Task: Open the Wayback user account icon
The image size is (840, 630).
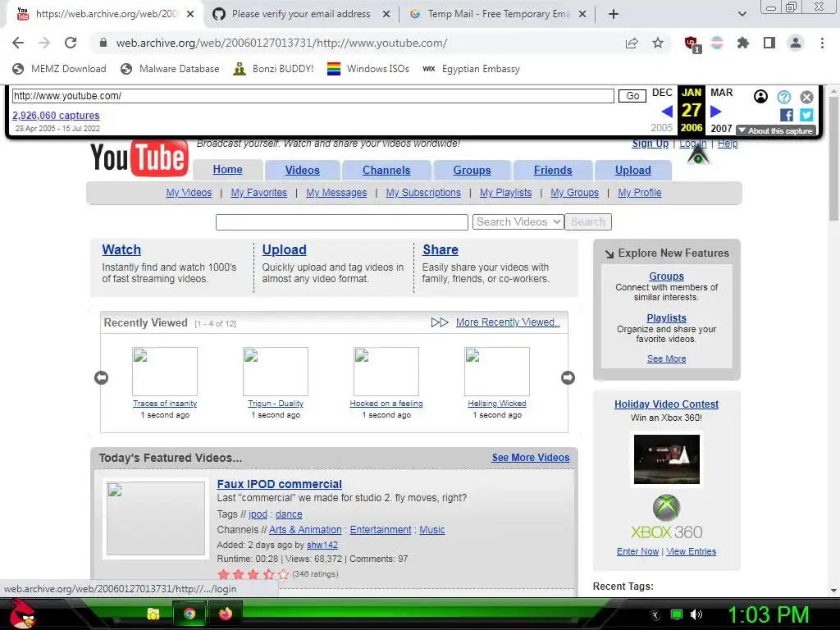Action: [760, 97]
